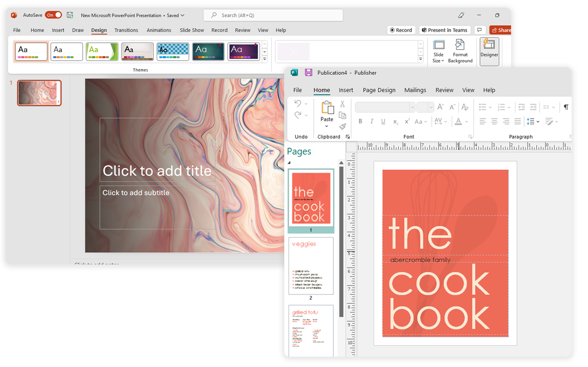Screen dimensions: 588x367
Task: Select the Cut scissors icon
Action: click(343, 104)
